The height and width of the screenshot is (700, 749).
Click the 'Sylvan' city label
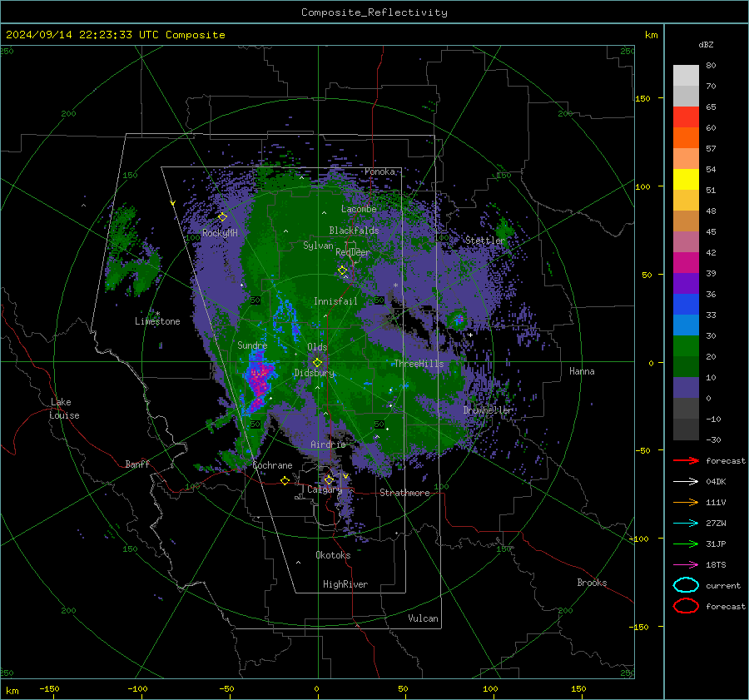(318, 246)
